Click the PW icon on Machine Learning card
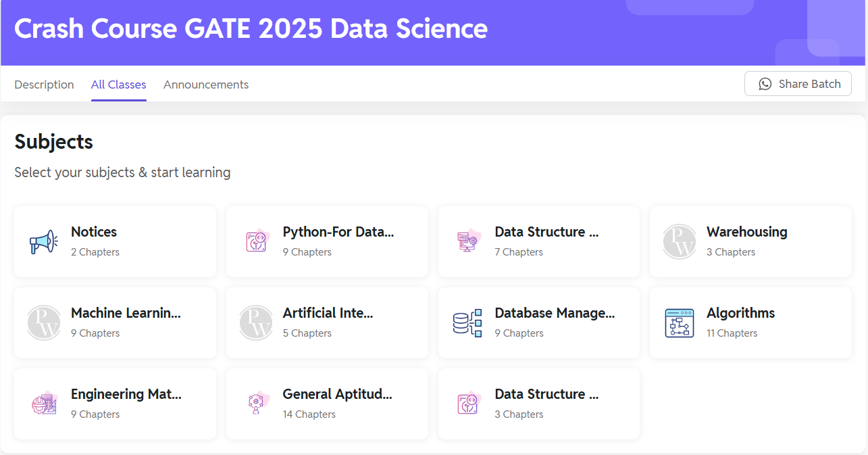The height and width of the screenshot is (455, 868). tap(43, 322)
